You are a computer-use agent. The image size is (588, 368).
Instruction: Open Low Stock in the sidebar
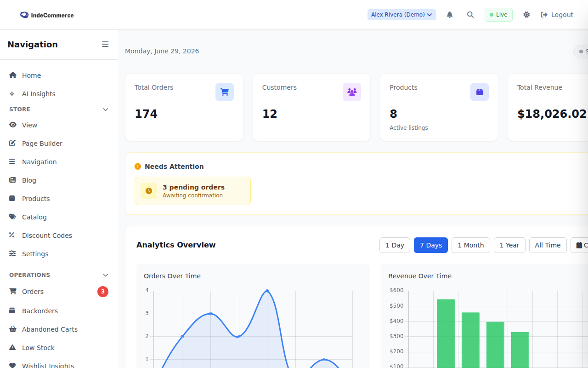click(59, 348)
